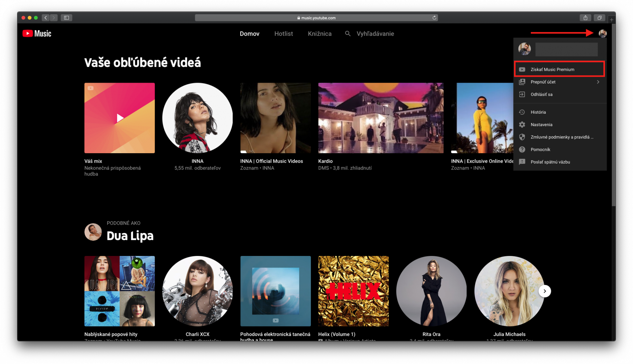633x364 pixels.
Task: Click the Nastavenia gear icon
Action: click(x=522, y=125)
